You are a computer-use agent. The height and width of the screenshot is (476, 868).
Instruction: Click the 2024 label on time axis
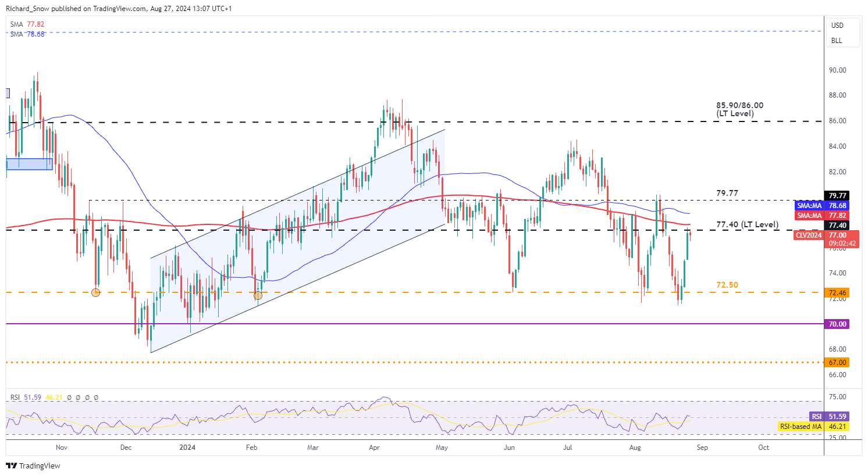187,448
